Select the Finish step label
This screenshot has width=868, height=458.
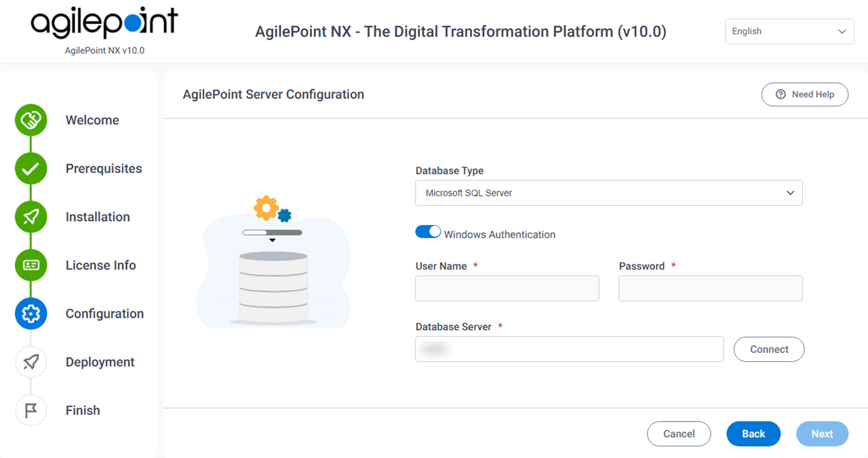pos(83,411)
